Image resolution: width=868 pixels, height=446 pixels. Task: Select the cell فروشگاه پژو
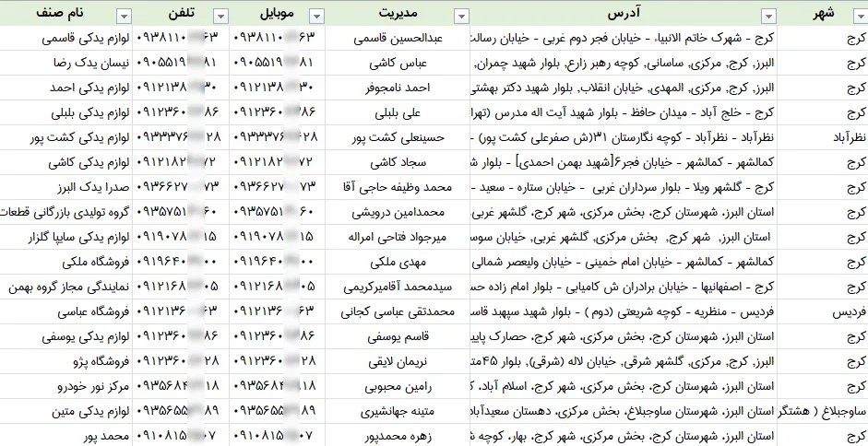coord(65,362)
